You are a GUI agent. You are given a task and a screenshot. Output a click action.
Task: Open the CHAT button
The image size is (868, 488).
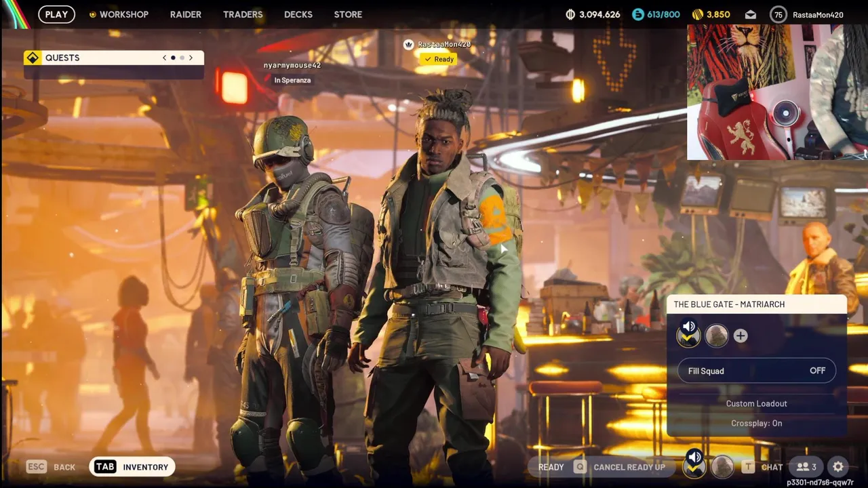tap(772, 467)
